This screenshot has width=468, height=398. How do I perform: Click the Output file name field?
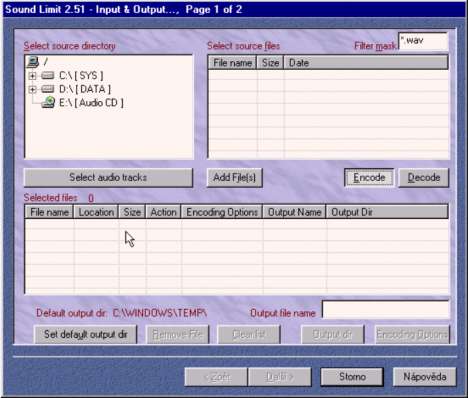coord(386,310)
